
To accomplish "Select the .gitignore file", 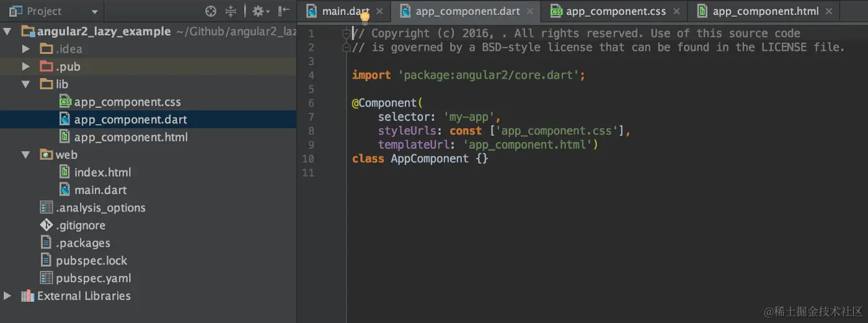I will (x=81, y=225).
